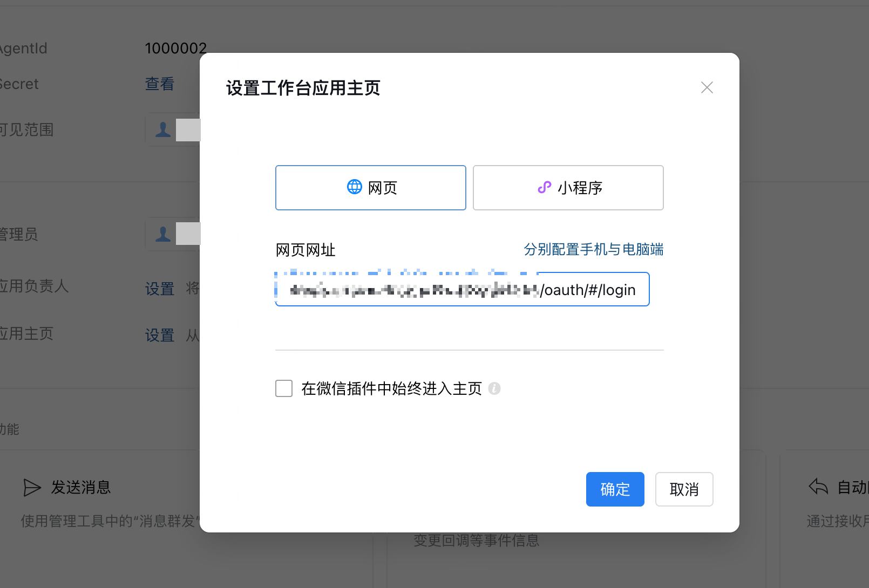This screenshot has width=869, height=588.
Task: Click the 发送消息 card title
Action: click(81, 487)
